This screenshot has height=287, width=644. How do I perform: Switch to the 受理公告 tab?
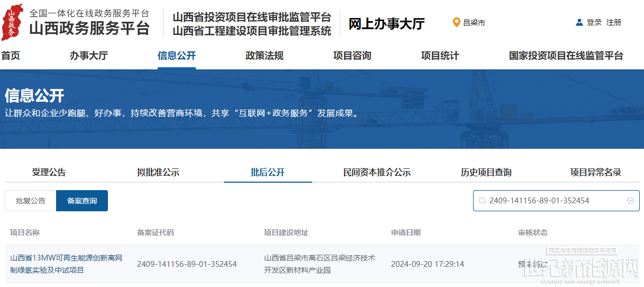49,172
